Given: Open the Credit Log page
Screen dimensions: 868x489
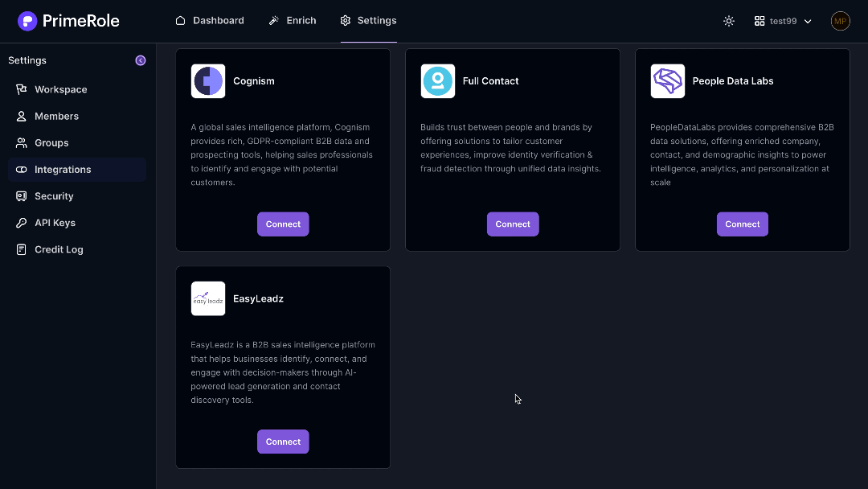Looking at the screenshot, I should [77, 250].
